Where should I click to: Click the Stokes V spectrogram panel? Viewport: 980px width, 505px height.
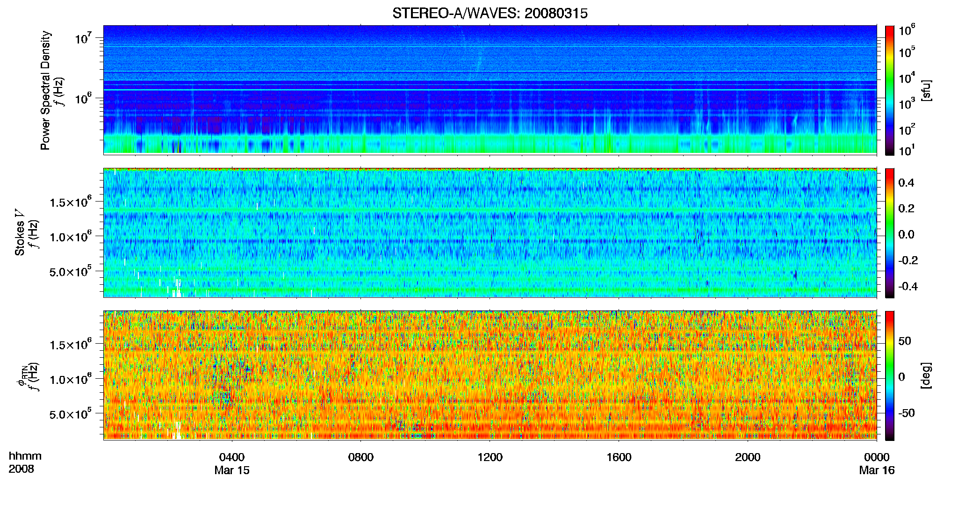[x=490, y=233]
